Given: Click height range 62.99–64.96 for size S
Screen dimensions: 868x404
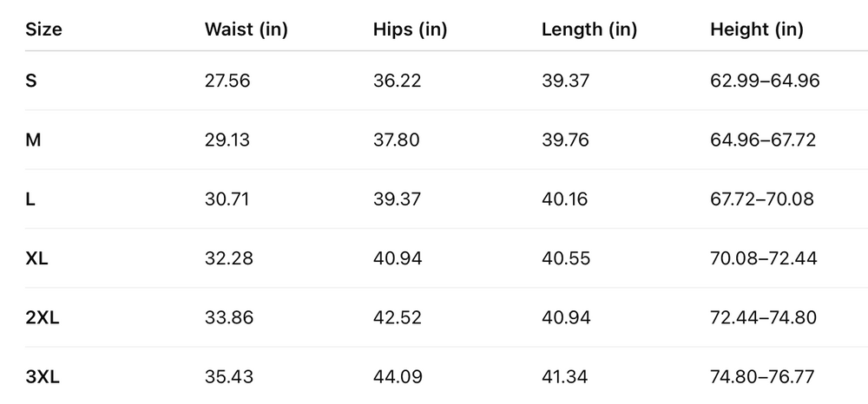Looking at the screenshot, I should [x=765, y=81].
